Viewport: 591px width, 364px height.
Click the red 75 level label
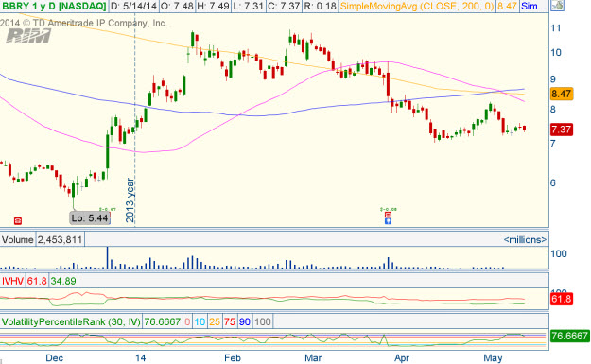(x=230, y=321)
